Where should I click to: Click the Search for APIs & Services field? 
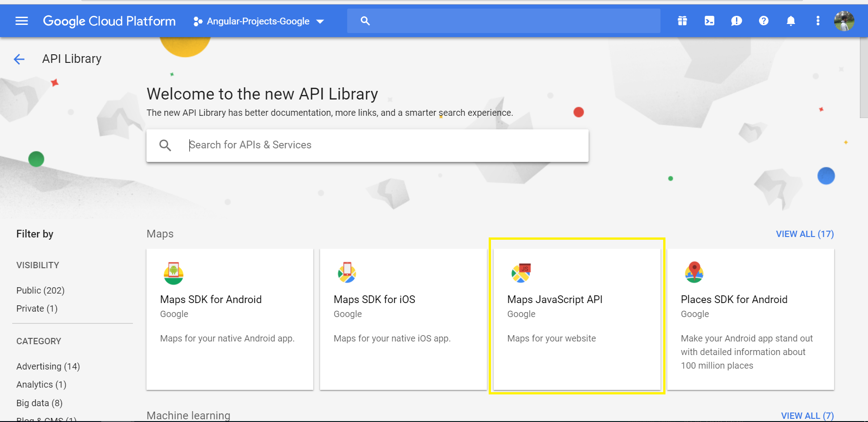367,145
